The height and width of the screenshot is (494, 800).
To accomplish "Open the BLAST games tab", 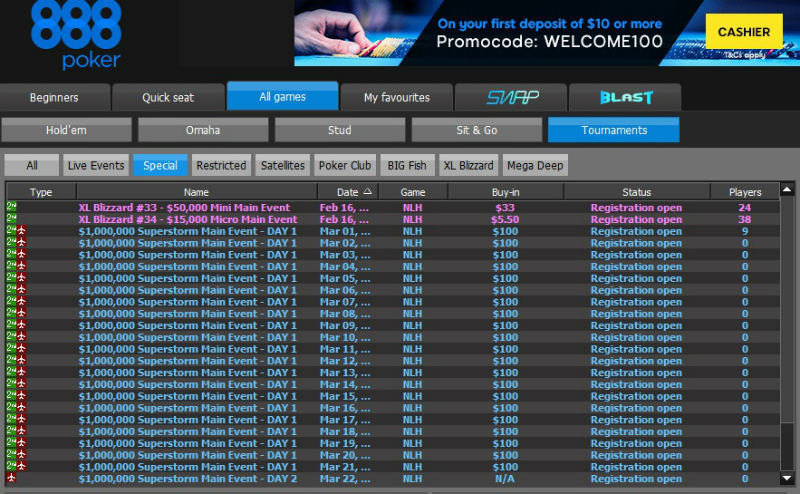I will click(x=625, y=97).
